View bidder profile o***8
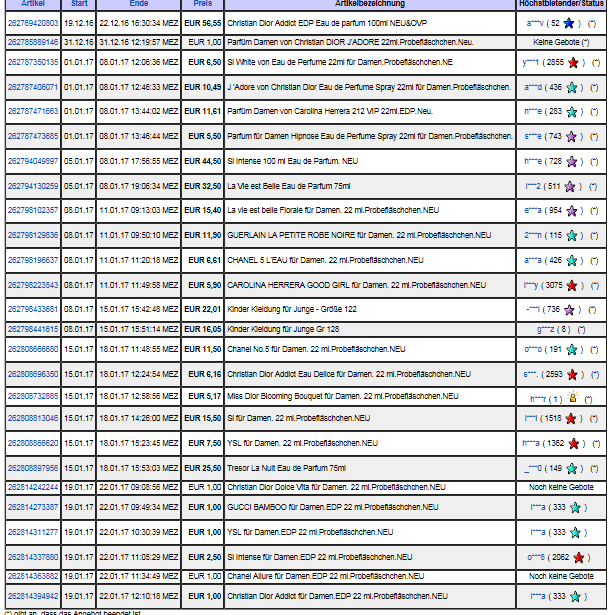Viewport: 610px width, 615px height. coord(536,557)
